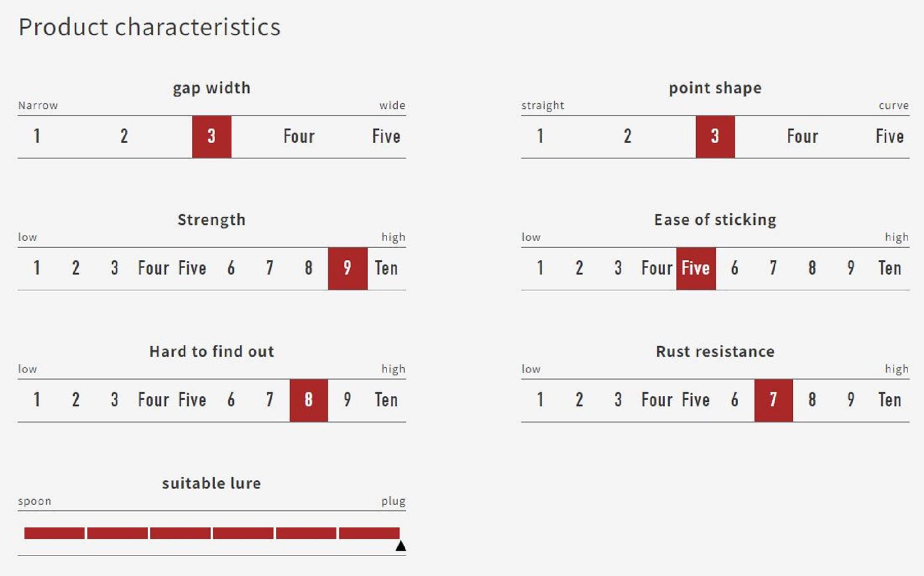Pick Five on the gap width scale

point(386,137)
